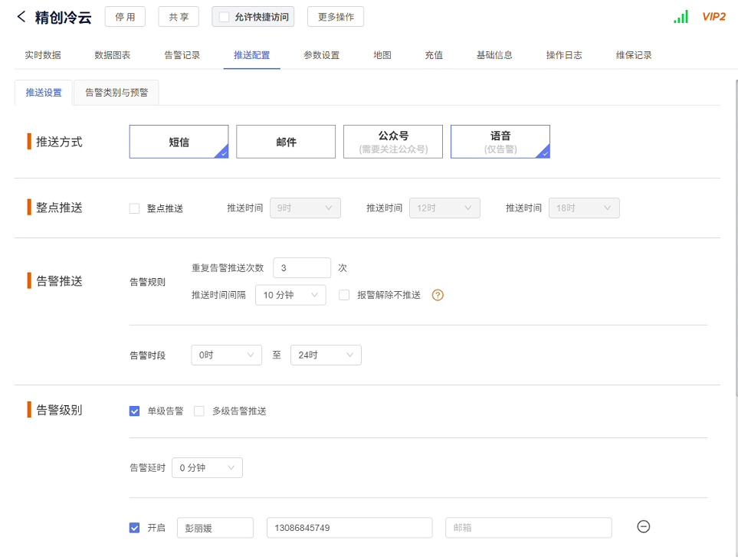738x560 pixels.
Task: Expand the 告警时段 start 0时 dropdown
Action: pos(226,355)
